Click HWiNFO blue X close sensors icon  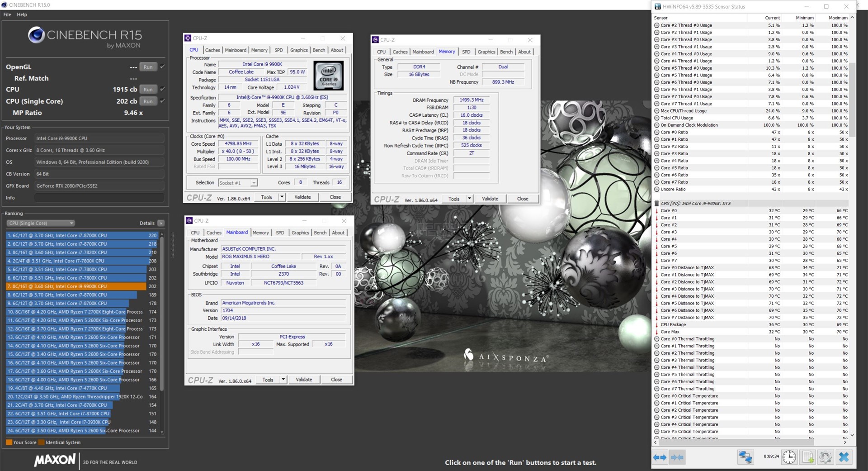(844, 457)
